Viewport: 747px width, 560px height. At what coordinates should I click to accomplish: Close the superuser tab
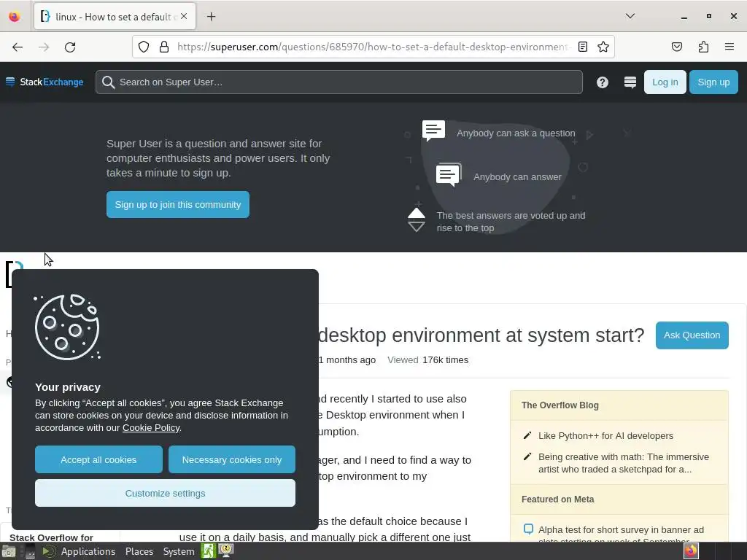coord(184,16)
